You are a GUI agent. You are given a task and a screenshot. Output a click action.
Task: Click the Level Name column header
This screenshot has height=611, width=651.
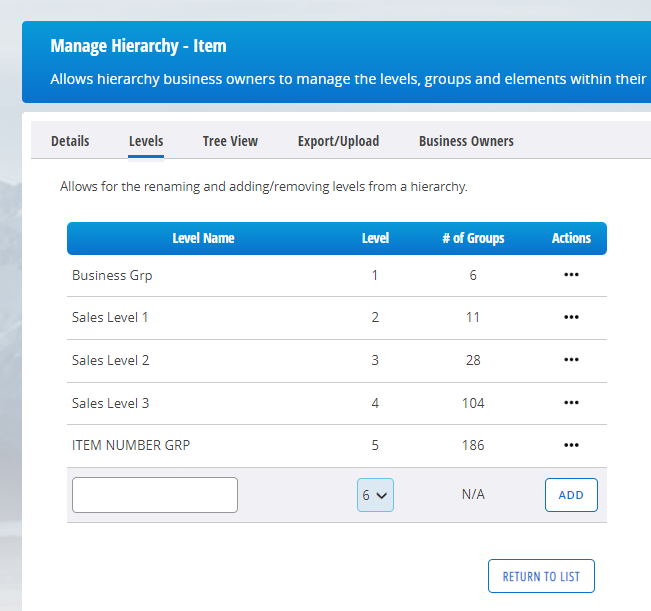pos(203,238)
